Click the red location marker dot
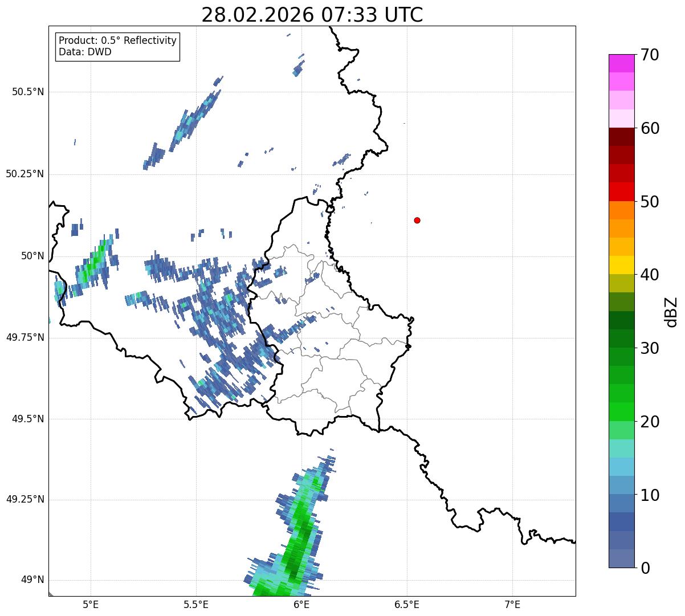 coord(417,220)
